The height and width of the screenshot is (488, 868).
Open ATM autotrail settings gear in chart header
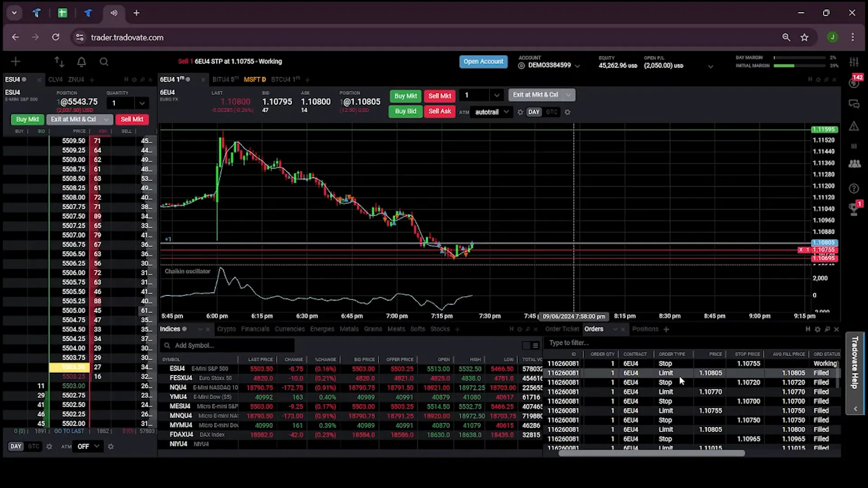[x=520, y=112]
